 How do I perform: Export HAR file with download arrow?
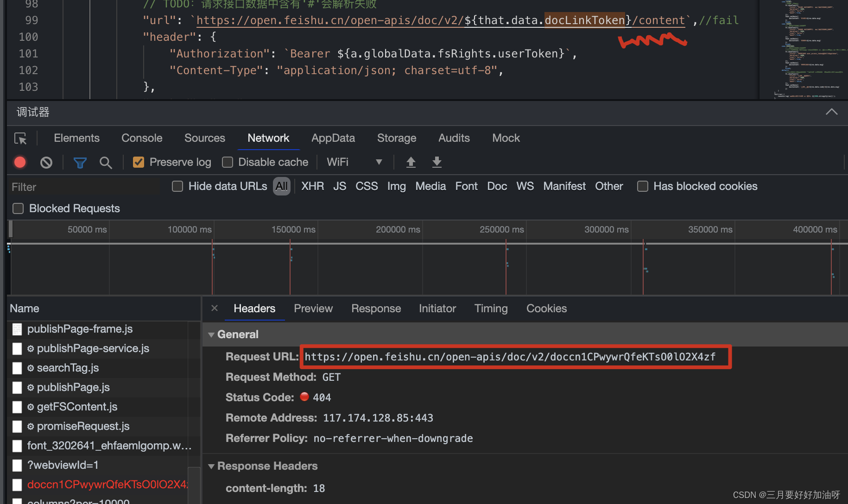pos(437,162)
